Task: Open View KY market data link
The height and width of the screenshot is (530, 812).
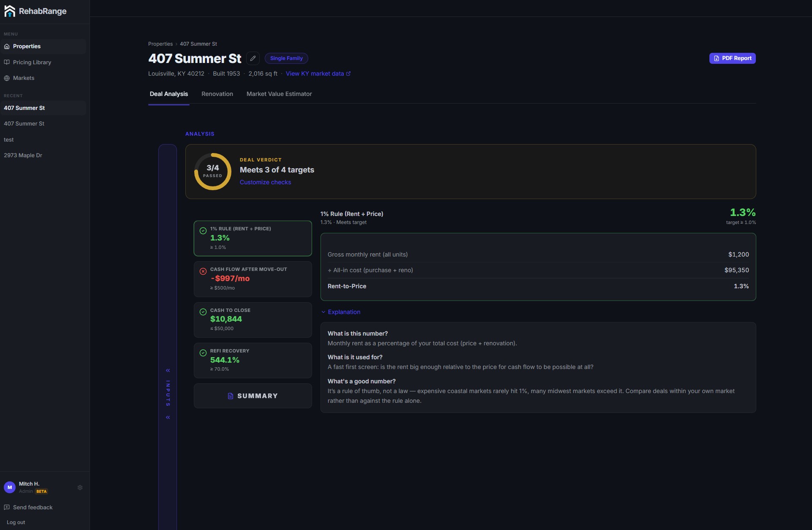Action: click(318, 74)
